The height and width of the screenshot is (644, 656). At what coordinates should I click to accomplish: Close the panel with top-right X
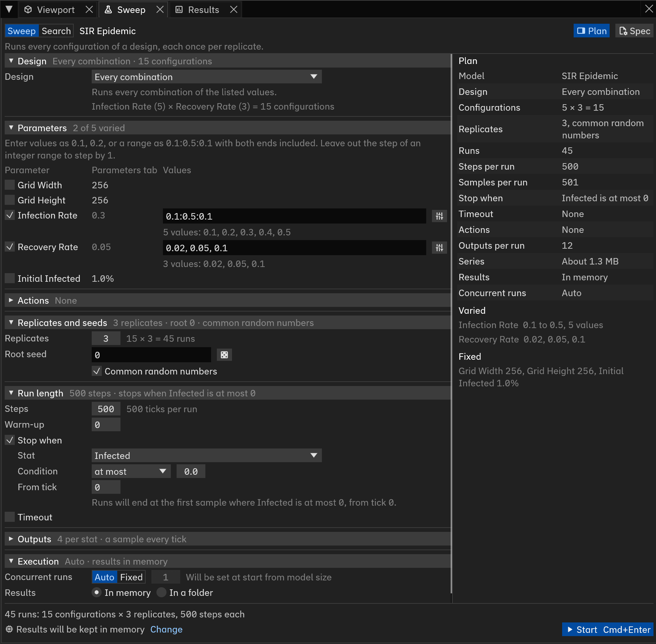pyautogui.click(x=649, y=9)
